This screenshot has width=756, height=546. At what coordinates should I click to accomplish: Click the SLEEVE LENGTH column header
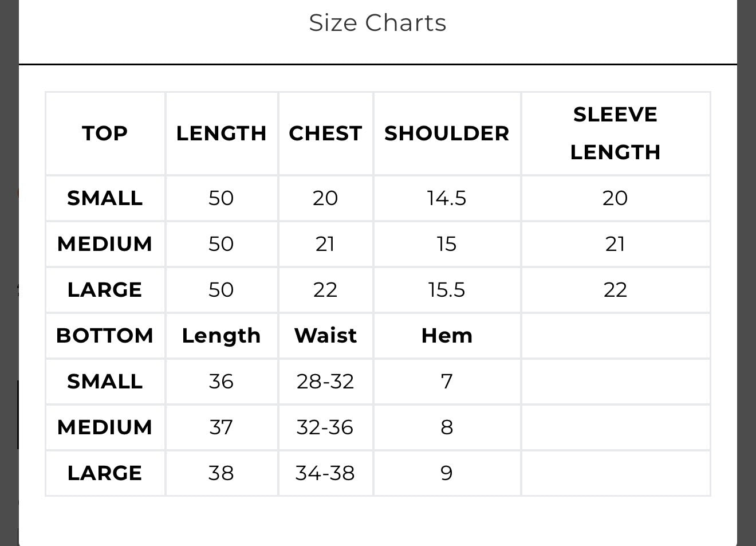616,133
